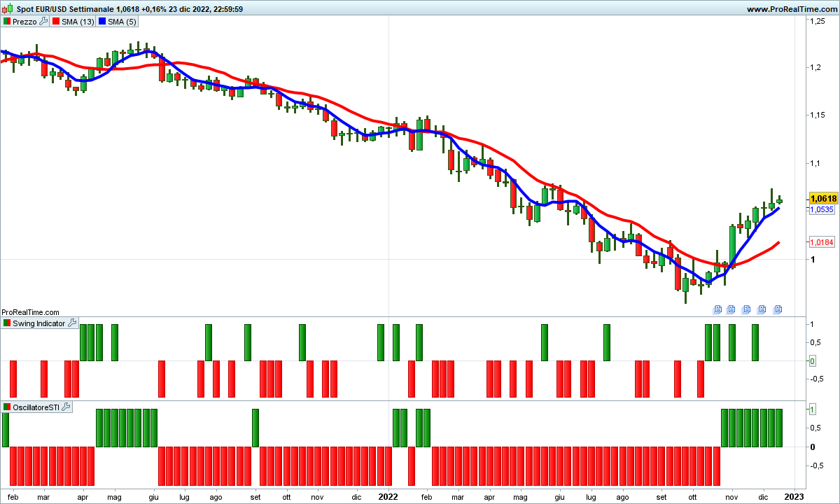
Task: Click the red 1,0184 SMA value label
Action: pyautogui.click(x=821, y=242)
